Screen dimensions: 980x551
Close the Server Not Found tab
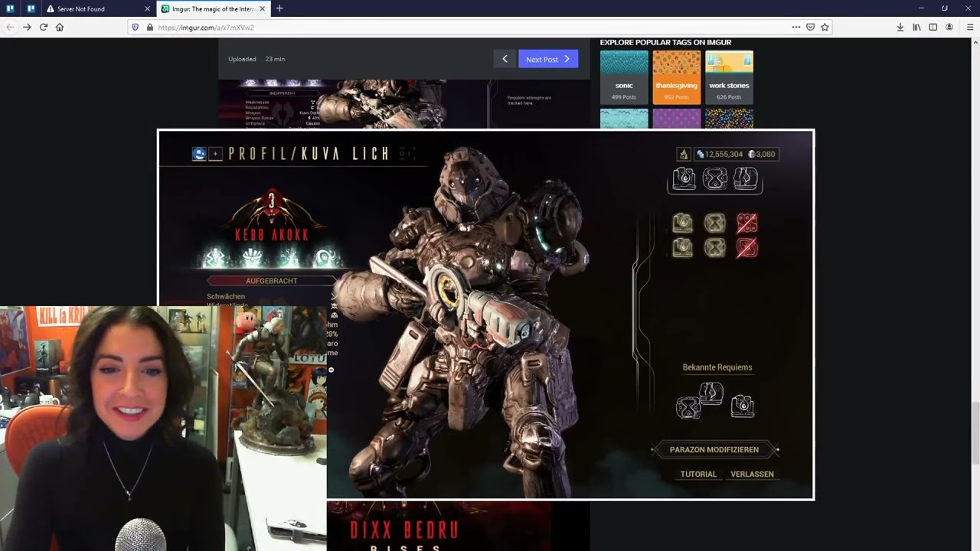pyautogui.click(x=147, y=8)
